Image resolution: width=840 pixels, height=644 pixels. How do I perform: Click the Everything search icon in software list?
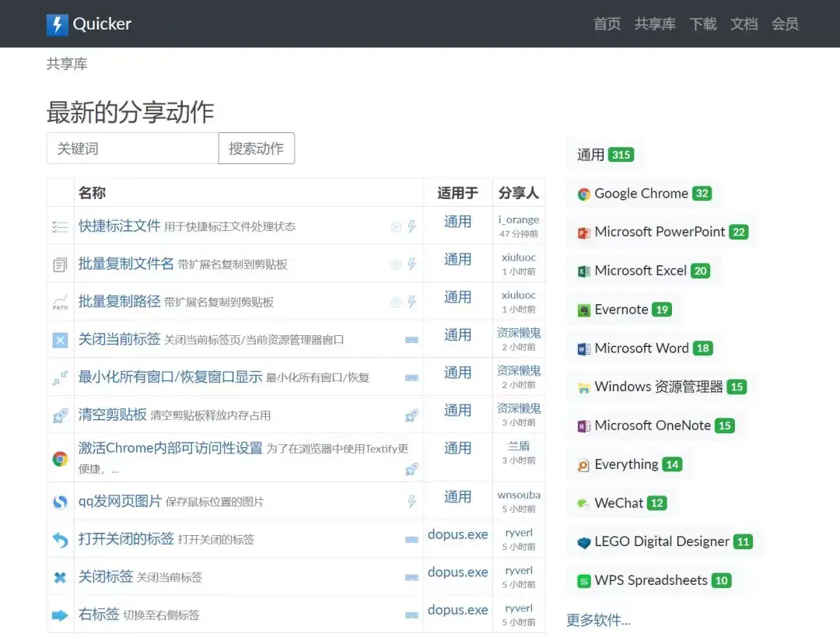click(584, 465)
